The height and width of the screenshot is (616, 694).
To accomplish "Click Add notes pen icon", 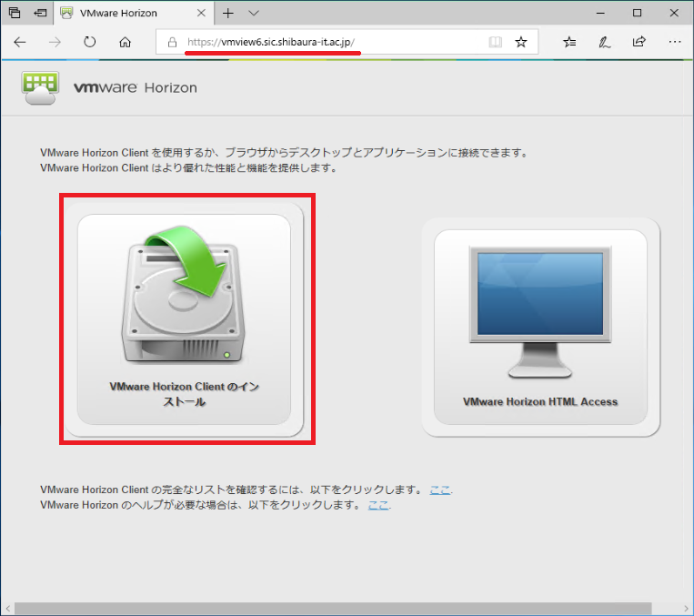I will point(605,42).
